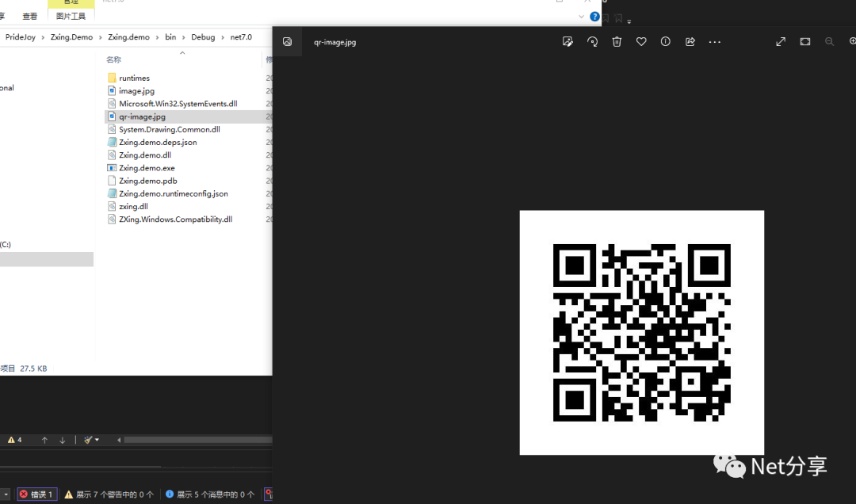Image resolution: width=856 pixels, height=504 pixels.
Task: Enter full screen with diagonal arrows icon
Action: (781, 41)
